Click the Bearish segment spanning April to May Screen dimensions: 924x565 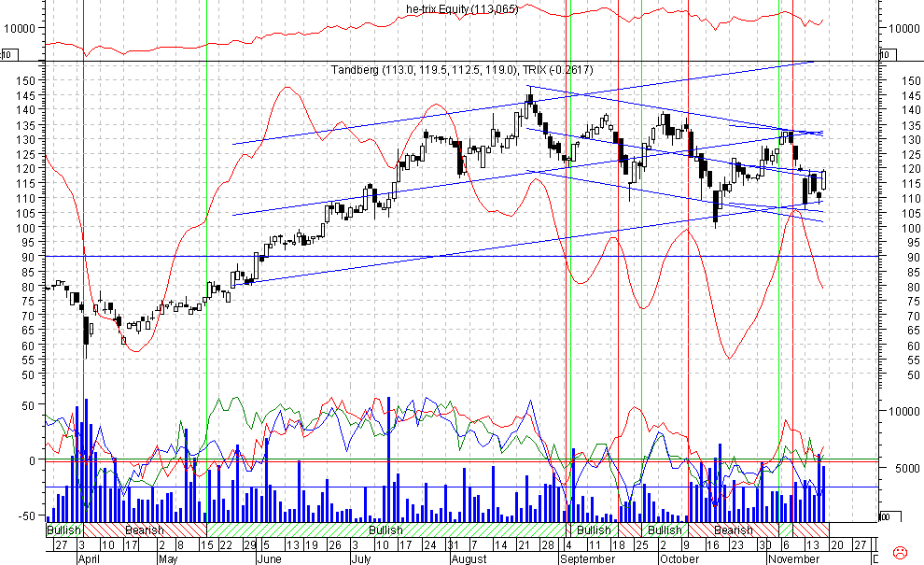tap(144, 530)
